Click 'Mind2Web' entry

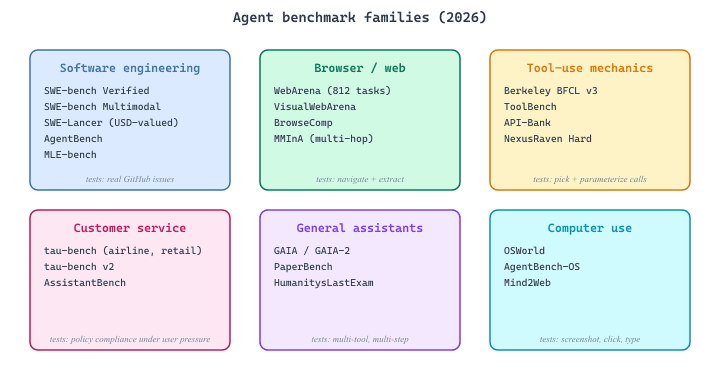click(527, 283)
